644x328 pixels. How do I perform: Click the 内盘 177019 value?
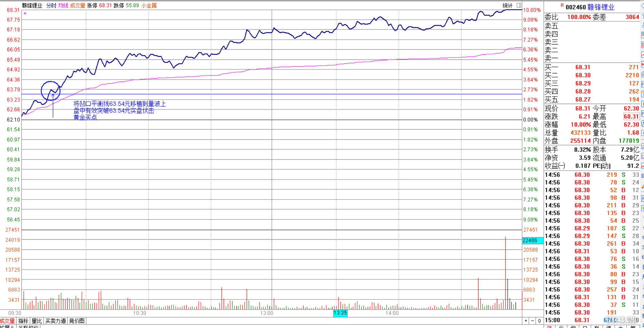pyautogui.click(x=629, y=141)
